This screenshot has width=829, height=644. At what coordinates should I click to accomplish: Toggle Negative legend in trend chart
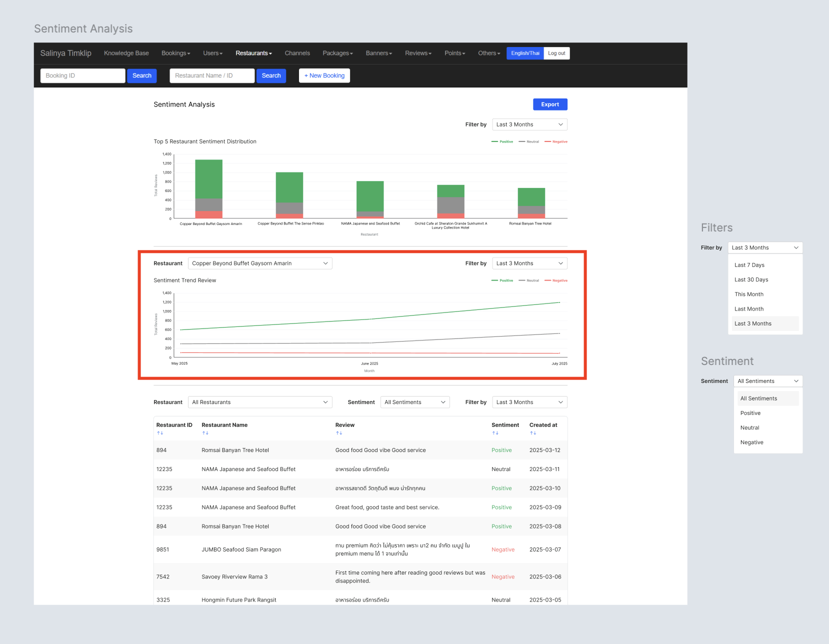click(x=556, y=280)
